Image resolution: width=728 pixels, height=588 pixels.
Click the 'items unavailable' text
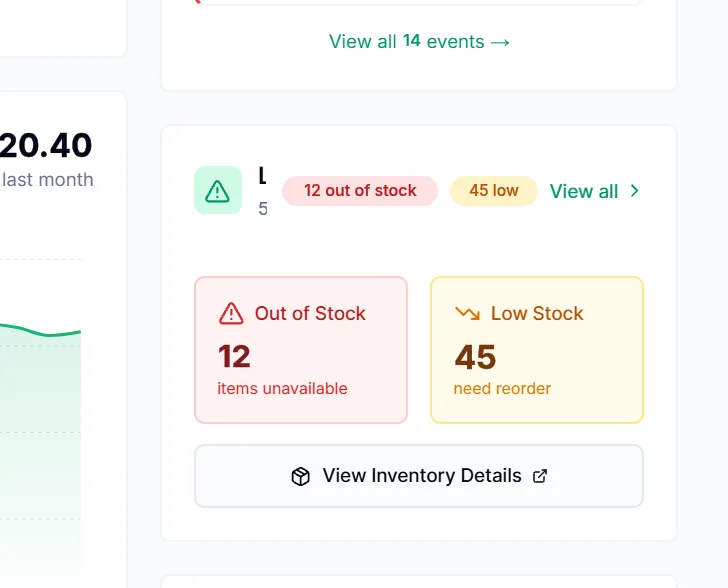tap(282, 388)
